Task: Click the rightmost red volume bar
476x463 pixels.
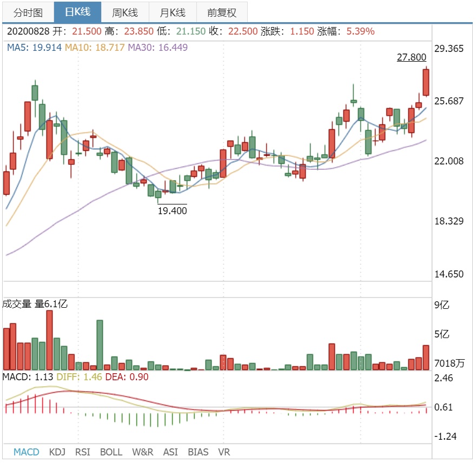Action: pyautogui.click(x=426, y=358)
